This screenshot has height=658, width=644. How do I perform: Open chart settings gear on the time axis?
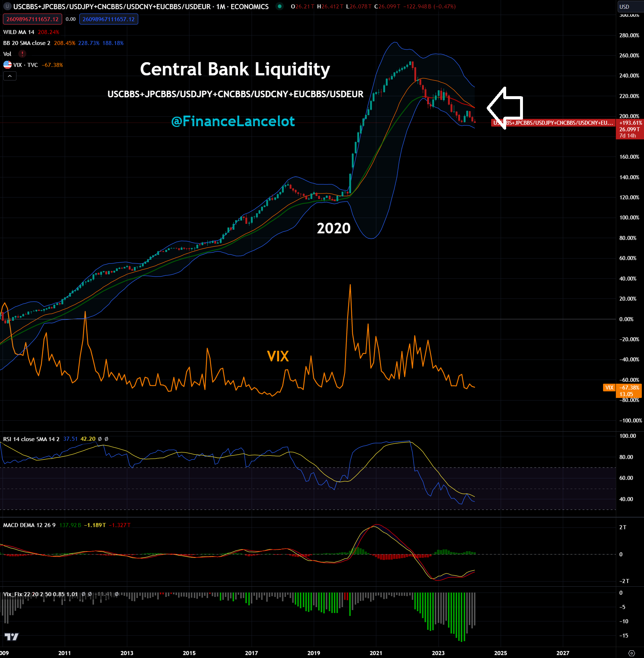[632, 653]
